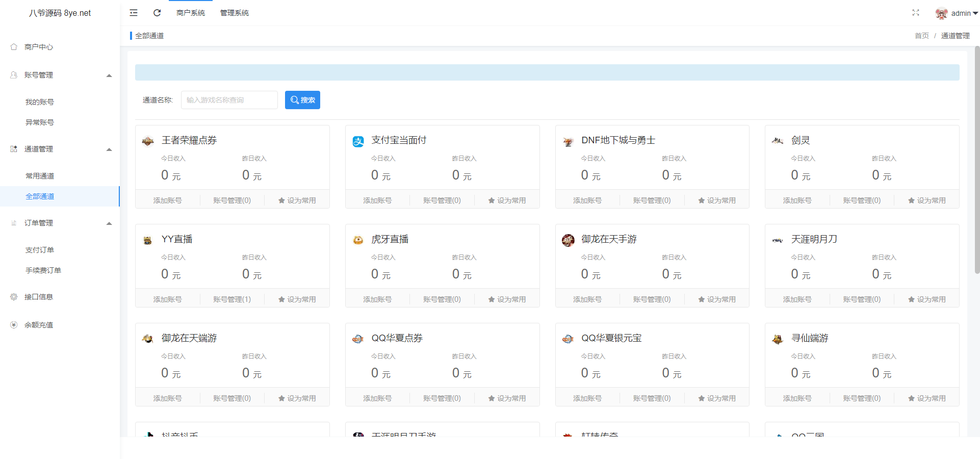Collapse the sidebar via hamburger icon
Viewport: 980px width, 459px height.
133,13
